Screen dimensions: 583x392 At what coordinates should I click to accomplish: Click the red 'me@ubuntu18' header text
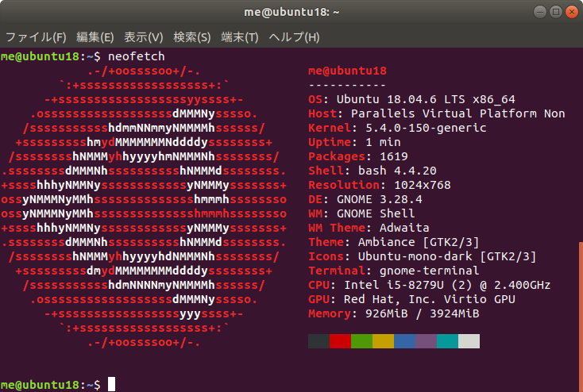pos(347,71)
